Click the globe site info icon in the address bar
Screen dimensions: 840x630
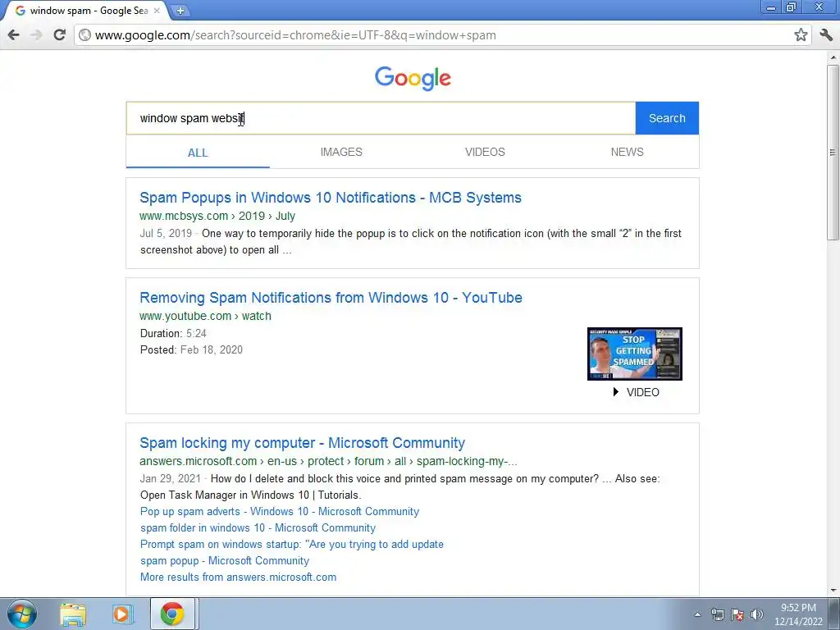[x=84, y=34]
